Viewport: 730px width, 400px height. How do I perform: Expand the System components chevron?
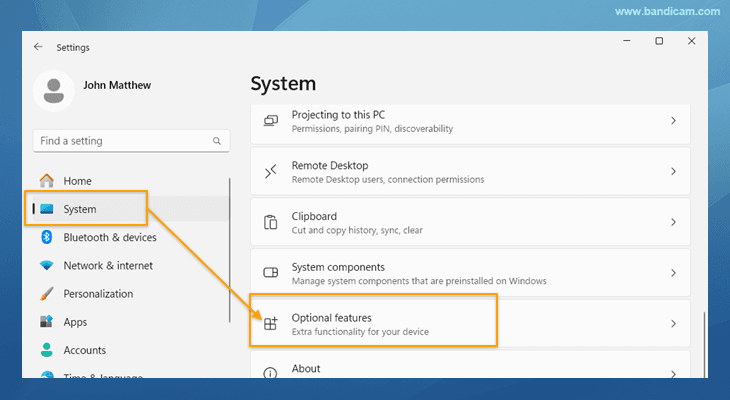(x=673, y=272)
